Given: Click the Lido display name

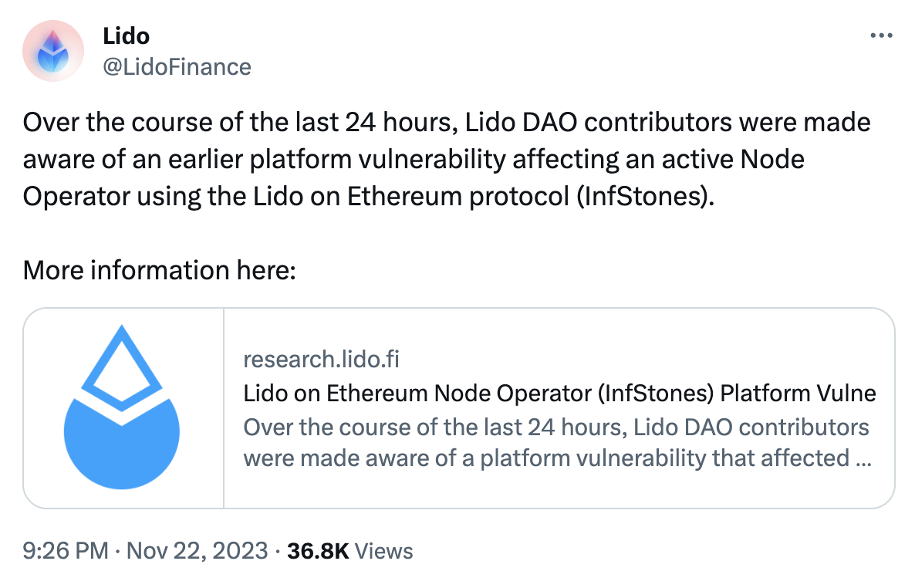Looking at the screenshot, I should click(126, 35).
